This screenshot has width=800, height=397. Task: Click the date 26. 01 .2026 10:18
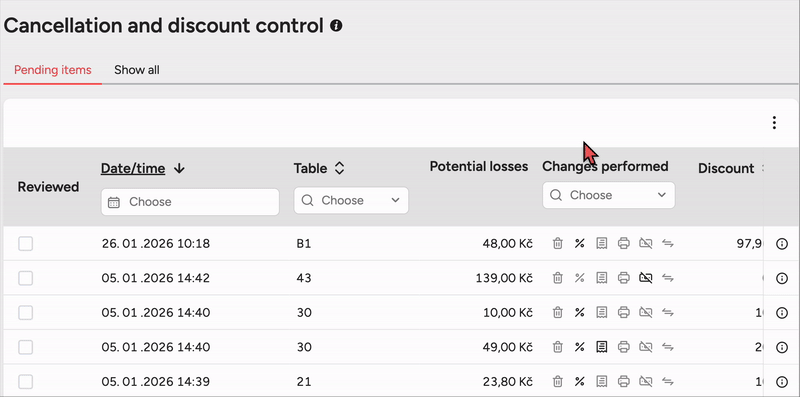[156, 244]
